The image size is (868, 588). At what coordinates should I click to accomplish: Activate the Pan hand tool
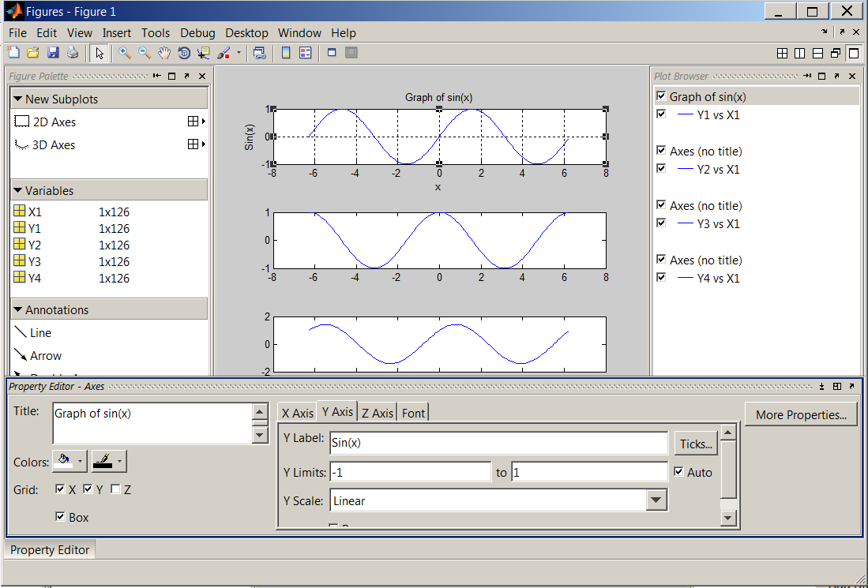click(x=163, y=53)
